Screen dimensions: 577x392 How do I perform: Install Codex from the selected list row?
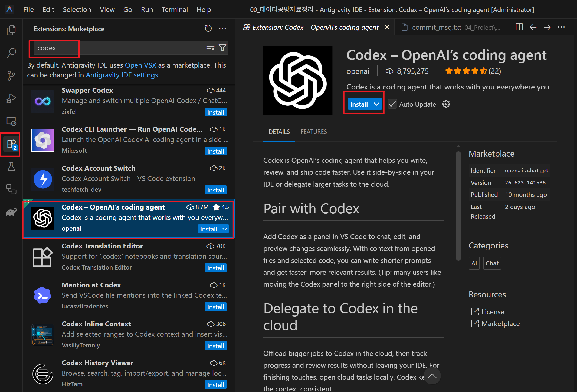(208, 229)
